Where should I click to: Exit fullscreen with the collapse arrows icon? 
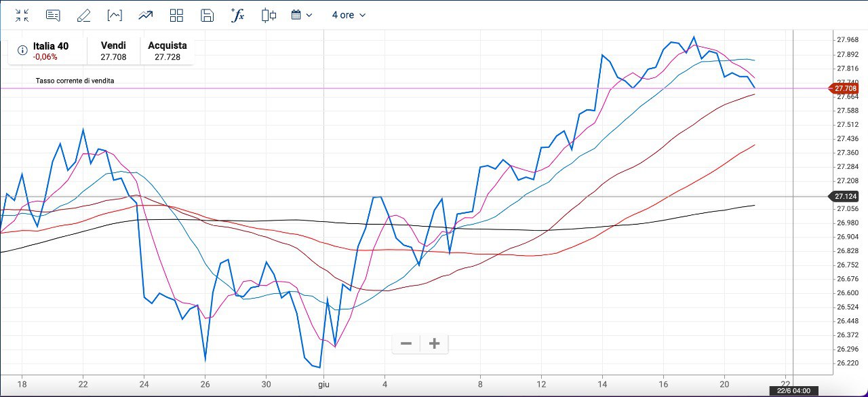[x=22, y=15]
